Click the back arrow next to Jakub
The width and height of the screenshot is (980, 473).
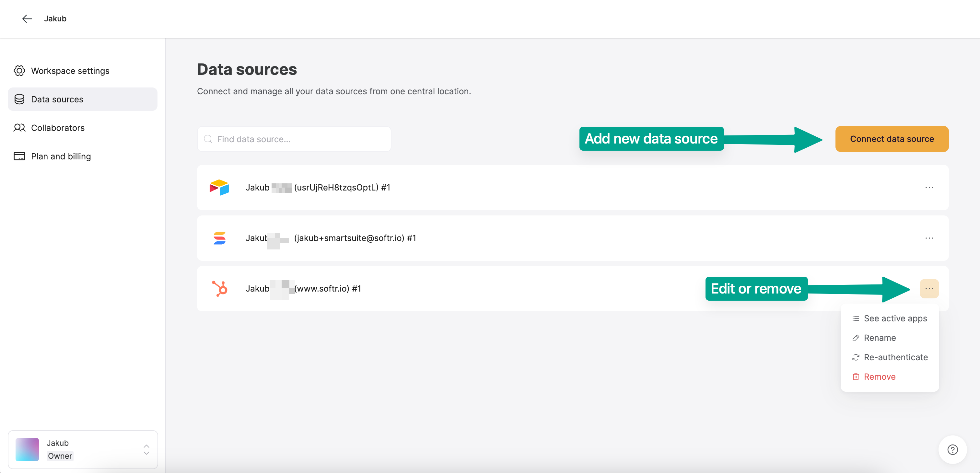pyautogui.click(x=27, y=19)
